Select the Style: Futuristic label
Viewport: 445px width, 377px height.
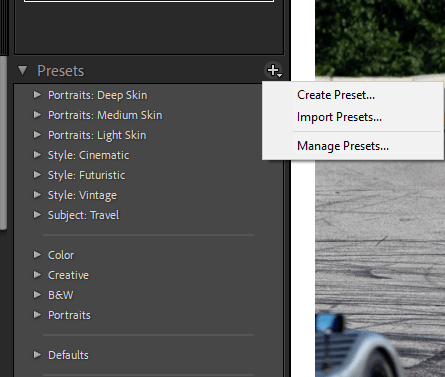(x=87, y=175)
